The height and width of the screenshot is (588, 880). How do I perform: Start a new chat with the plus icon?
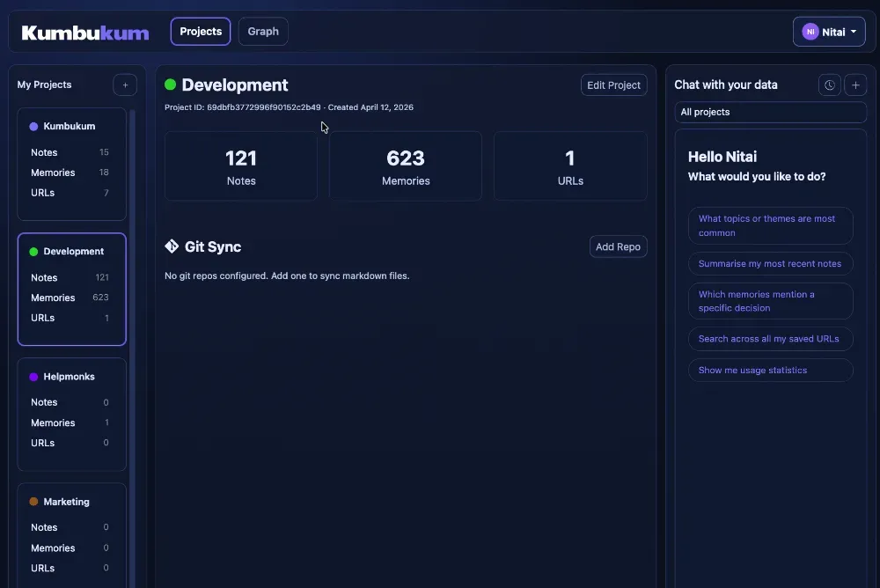coord(855,85)
